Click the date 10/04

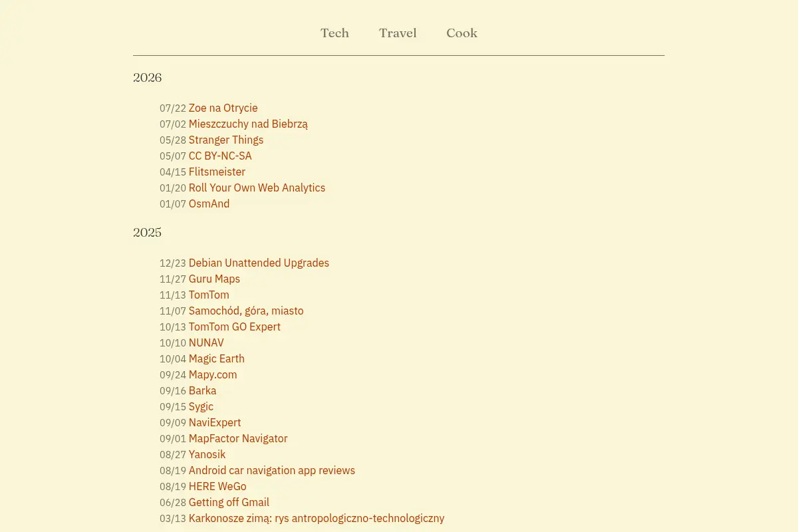173,359
